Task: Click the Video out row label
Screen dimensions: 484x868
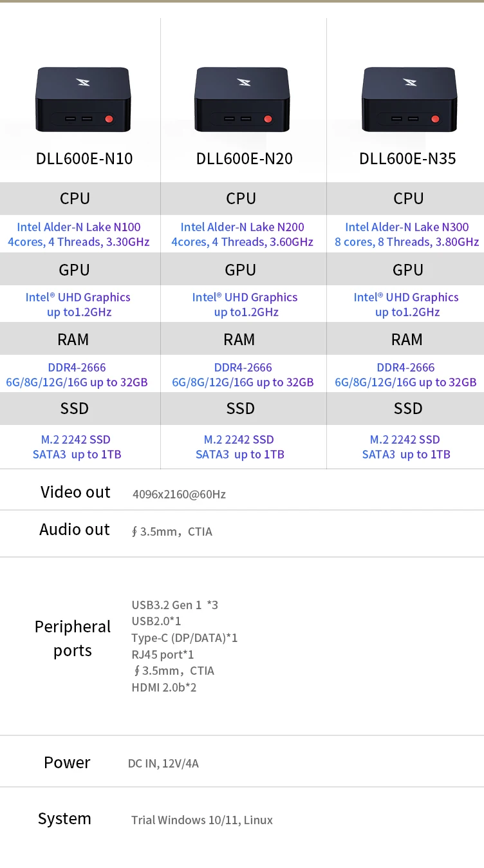Action: coord(75,492)
